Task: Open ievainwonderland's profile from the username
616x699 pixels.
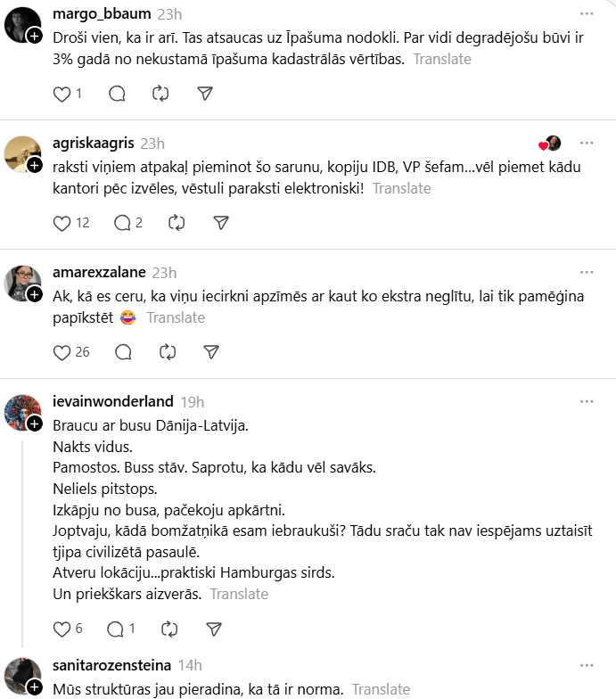Action: [x=113, y=401]
